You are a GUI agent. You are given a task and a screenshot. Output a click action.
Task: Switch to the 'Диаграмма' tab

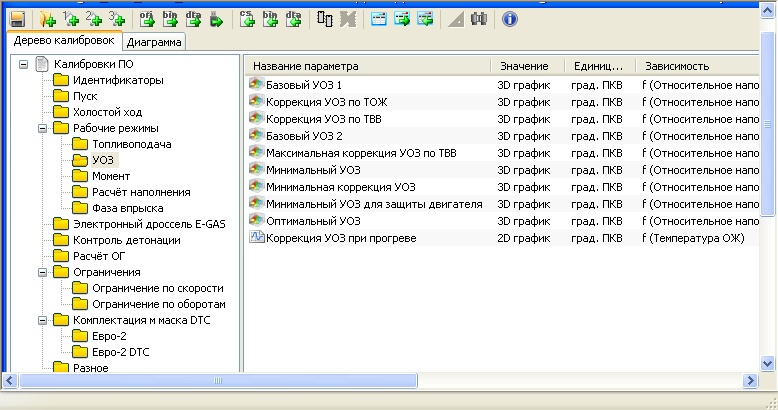[x=154, y=42]
